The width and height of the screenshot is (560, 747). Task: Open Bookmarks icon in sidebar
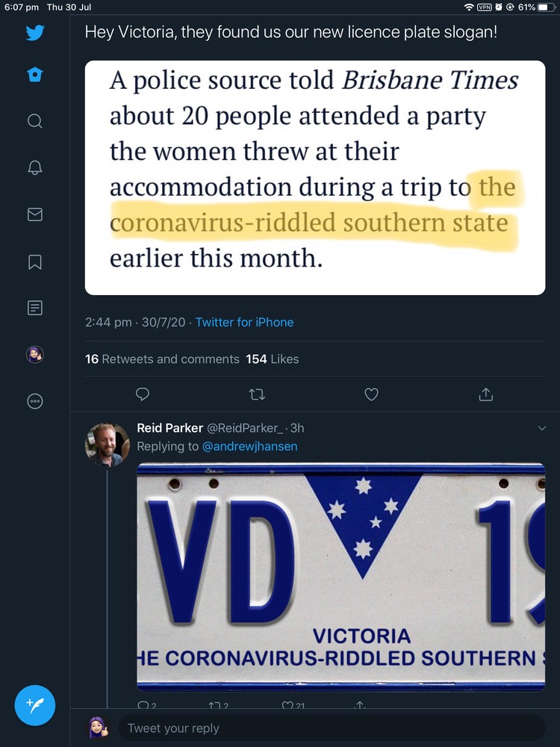pyautogui.click(x=34, y=261)
